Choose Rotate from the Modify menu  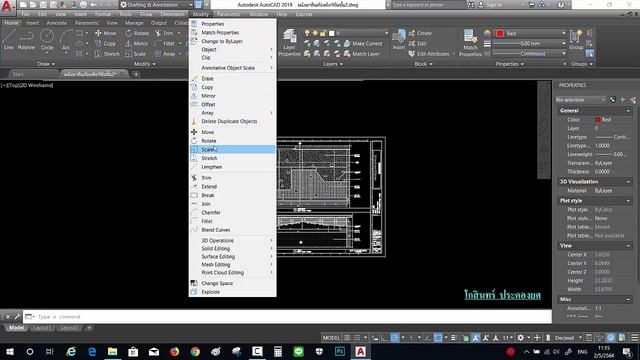click(233, 141)
